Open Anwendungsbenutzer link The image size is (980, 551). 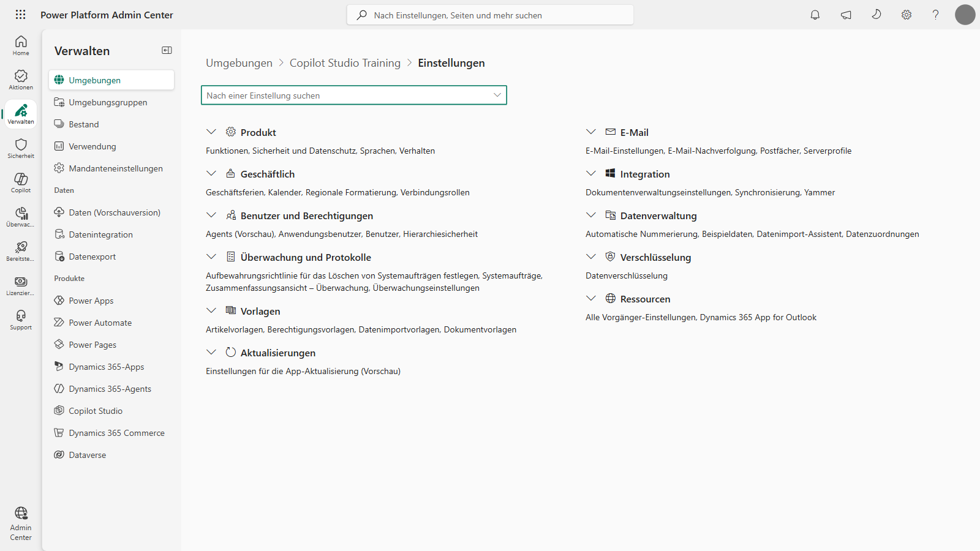[x=320, y=234]
